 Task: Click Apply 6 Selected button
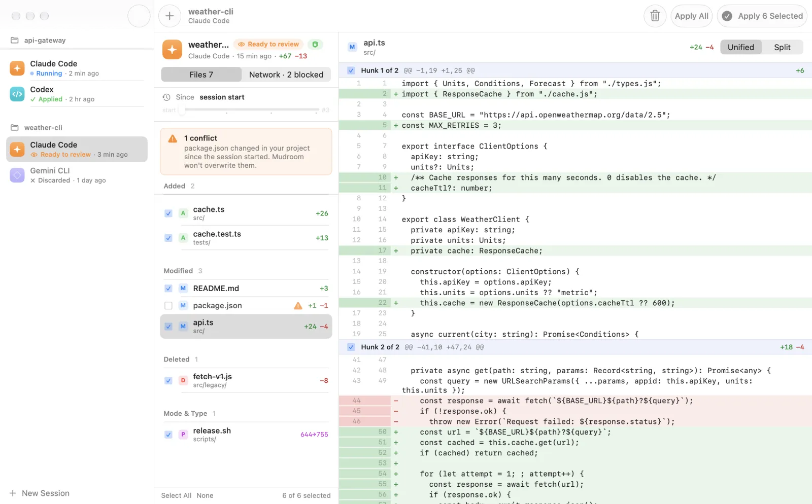pyautogui.click(x=762, y=16)
